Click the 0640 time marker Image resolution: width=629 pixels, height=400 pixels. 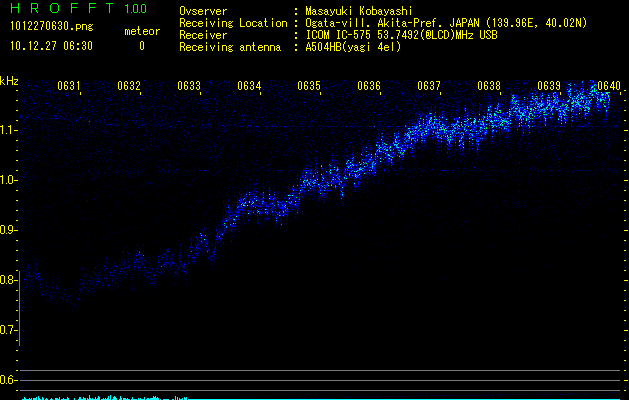coord(609,86)
